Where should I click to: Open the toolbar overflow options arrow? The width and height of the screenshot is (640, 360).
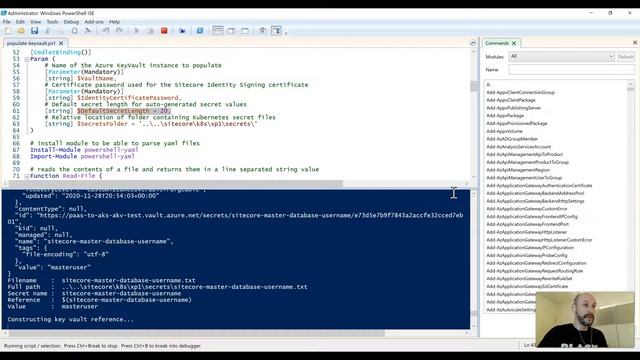pos(286,32)
